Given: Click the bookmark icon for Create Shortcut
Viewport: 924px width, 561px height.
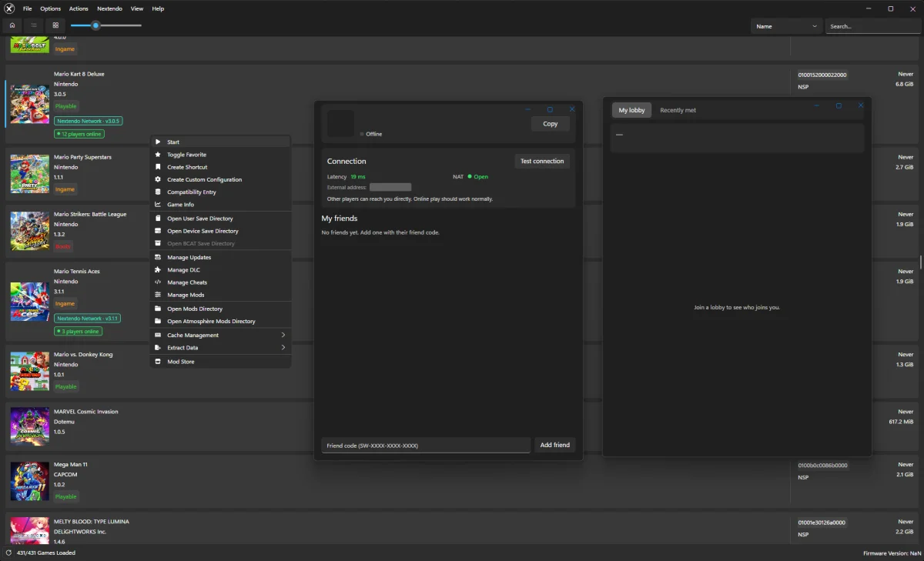Looking at the screenshot, I should point(158,167).
